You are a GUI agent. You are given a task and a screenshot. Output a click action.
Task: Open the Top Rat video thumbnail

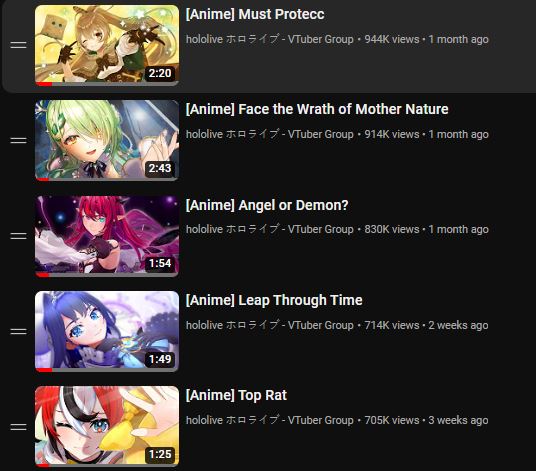coord(107,426)
